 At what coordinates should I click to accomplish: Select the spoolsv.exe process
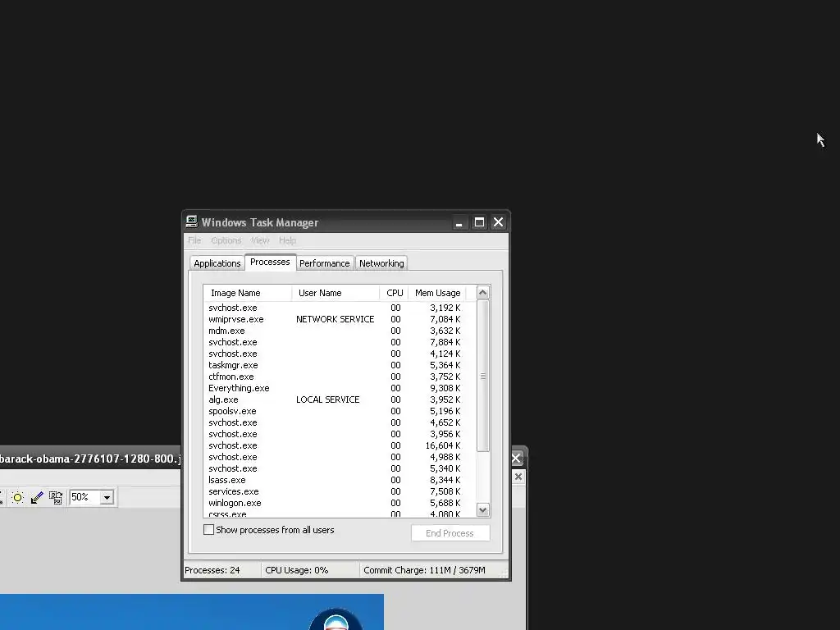click(340, 412)
